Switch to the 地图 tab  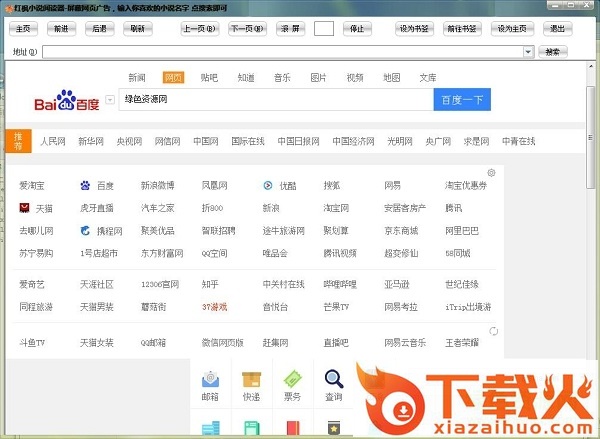pyautogui.click(x=391, y=78)
